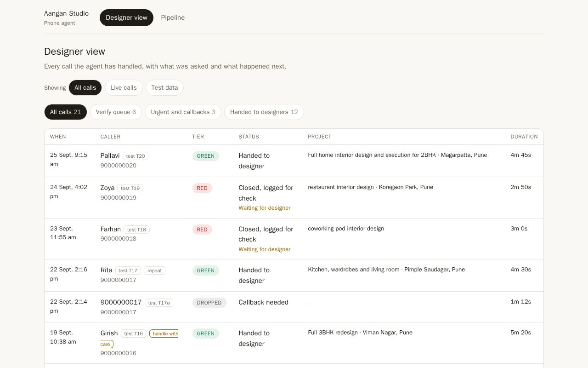Image resolution: width=588 pixels, height=368 pixels.
Task: Open Urgent and callbacks tab
Action: (x=183, y=112)
